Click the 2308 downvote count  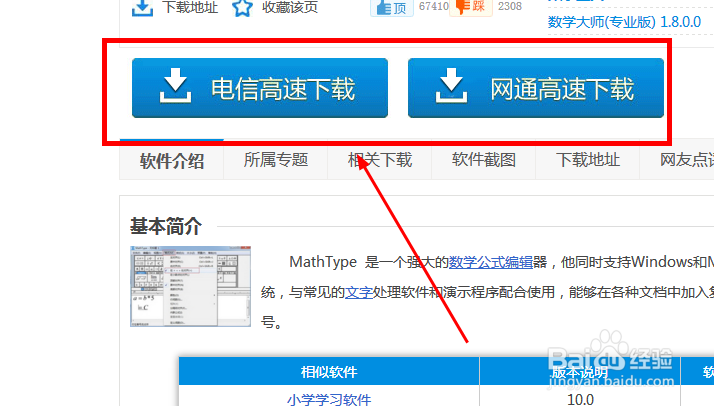pyautogui.click(x=510, y=6)
